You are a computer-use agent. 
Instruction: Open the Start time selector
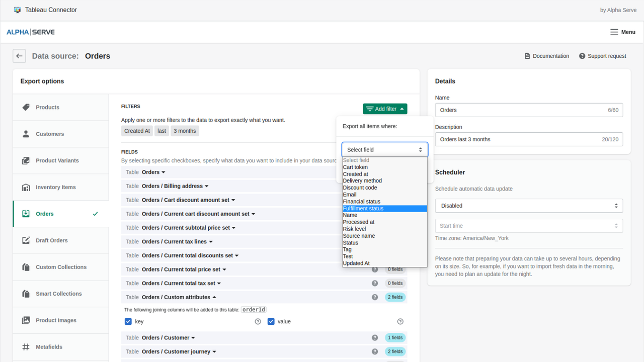tap(529, 226)
